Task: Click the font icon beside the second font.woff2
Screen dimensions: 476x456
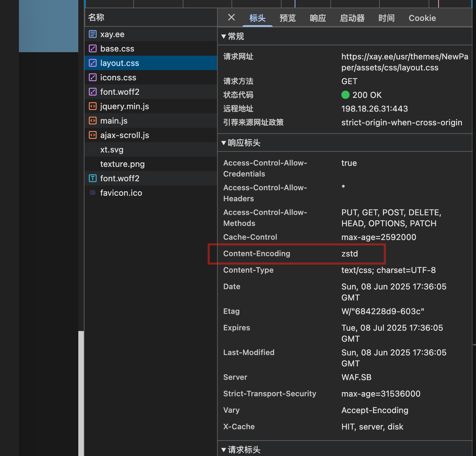Action: tap(93, 178)
